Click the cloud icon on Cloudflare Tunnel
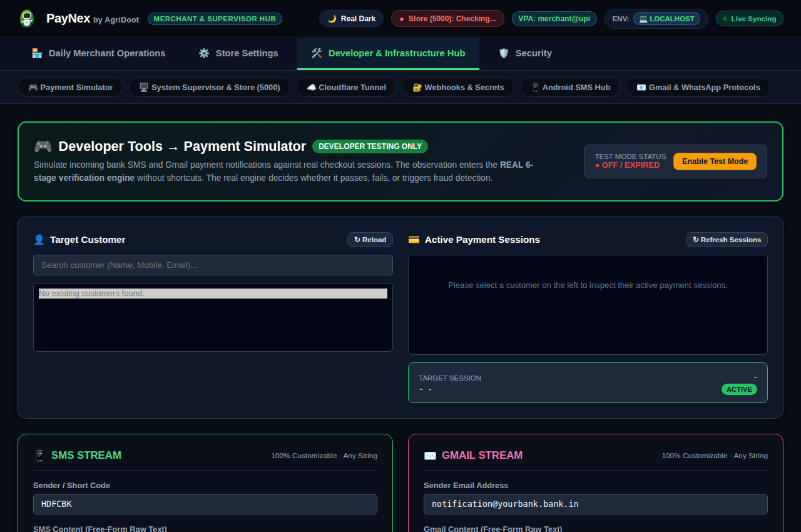801x532 pixels. point(311,88)
